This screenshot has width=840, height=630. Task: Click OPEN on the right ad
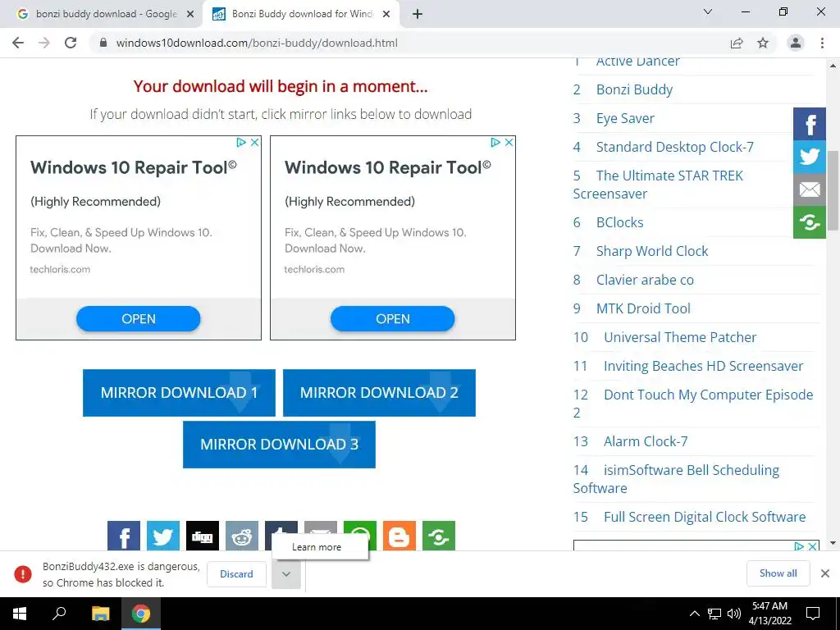pos(393,319)
